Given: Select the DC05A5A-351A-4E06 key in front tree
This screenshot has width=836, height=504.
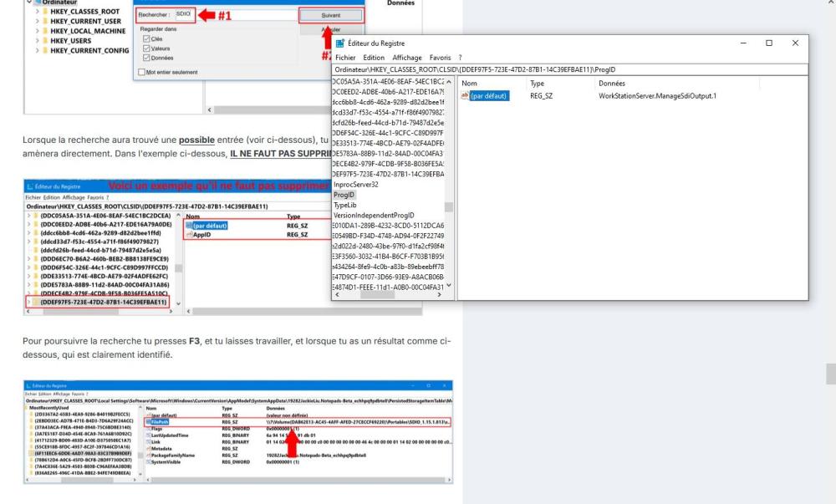Looking at the screenshot, I should click(388, 82).
